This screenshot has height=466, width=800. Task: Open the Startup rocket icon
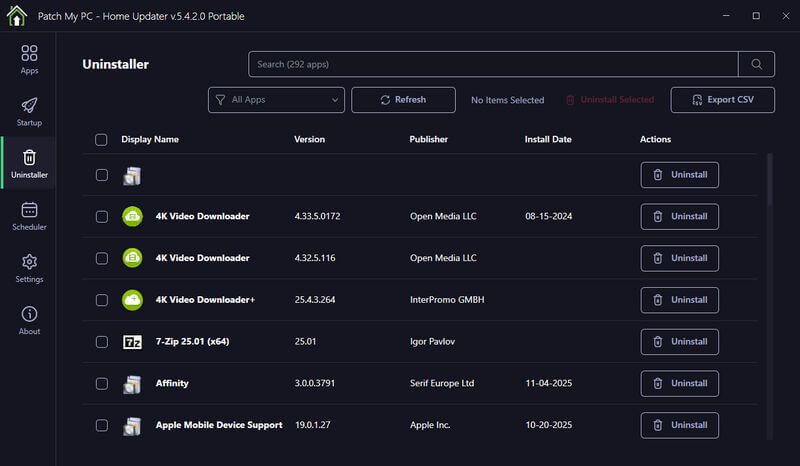(x=29, y=111)
